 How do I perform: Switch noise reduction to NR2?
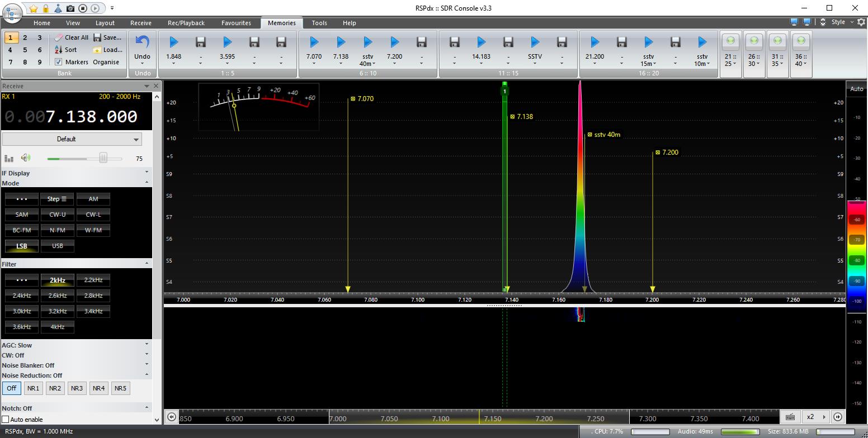(55, 388)
